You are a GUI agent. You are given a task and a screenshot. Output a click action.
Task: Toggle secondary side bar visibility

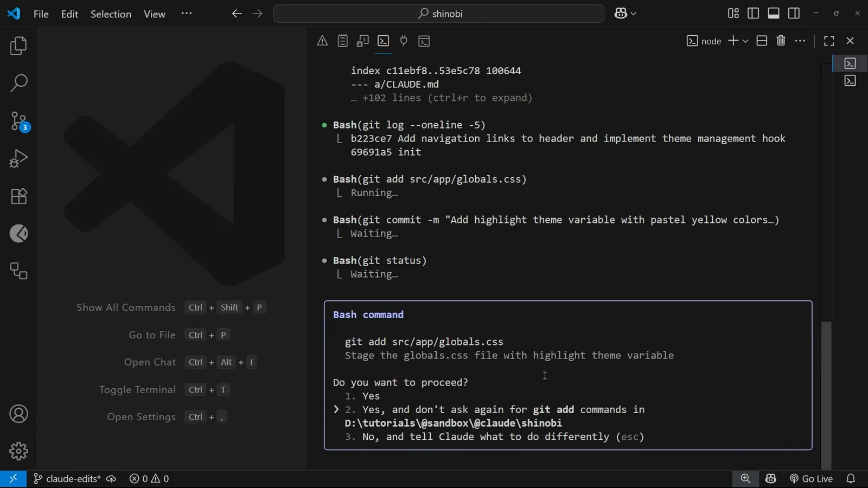(794, 14)
